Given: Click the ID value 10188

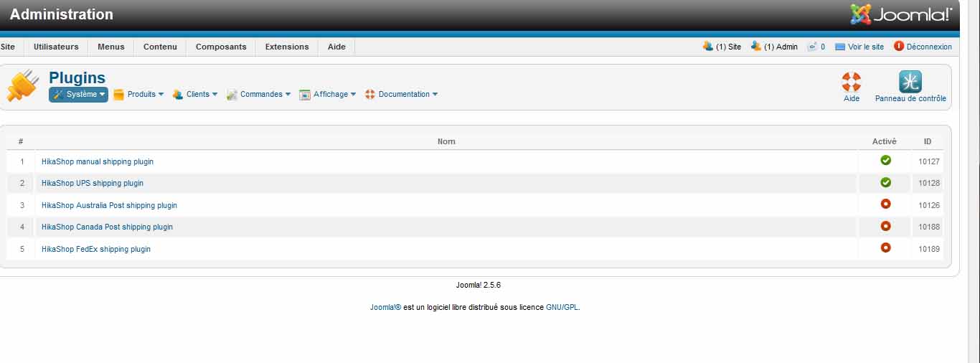Looking at the screenshot, I should [929, 227].
